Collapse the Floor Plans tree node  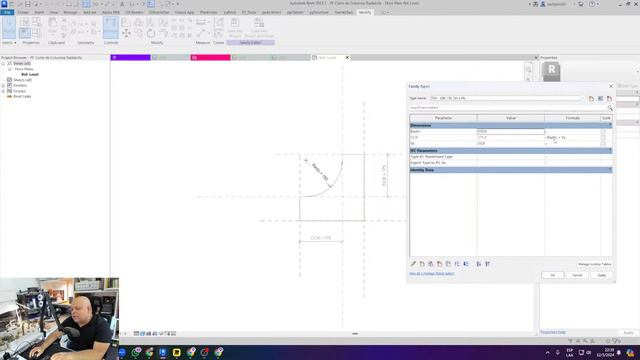10,69
